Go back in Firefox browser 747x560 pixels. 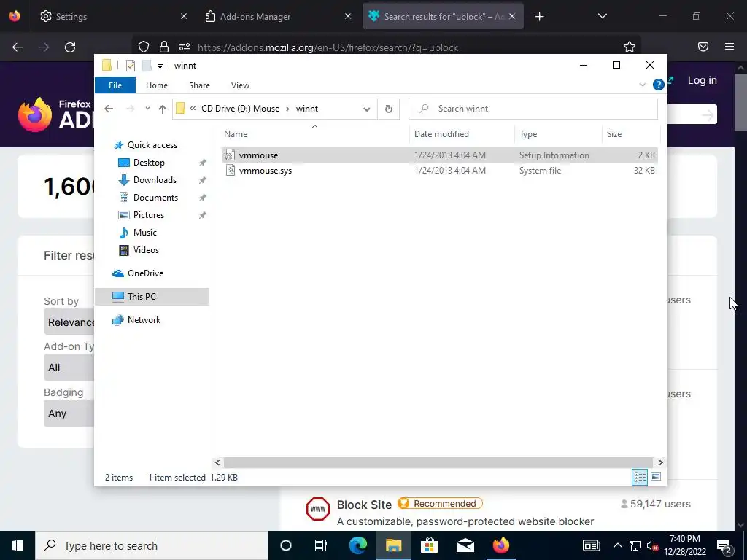(18, 47)
